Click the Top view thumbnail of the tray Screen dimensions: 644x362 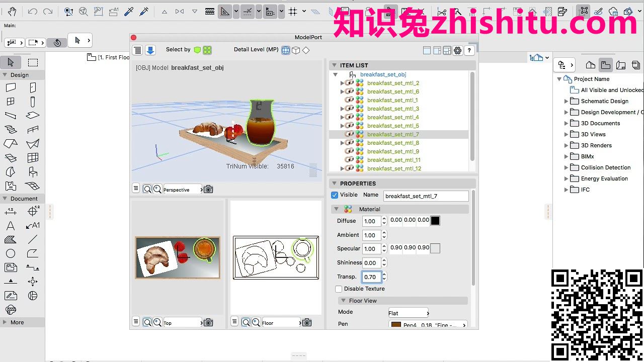(178, 257)
